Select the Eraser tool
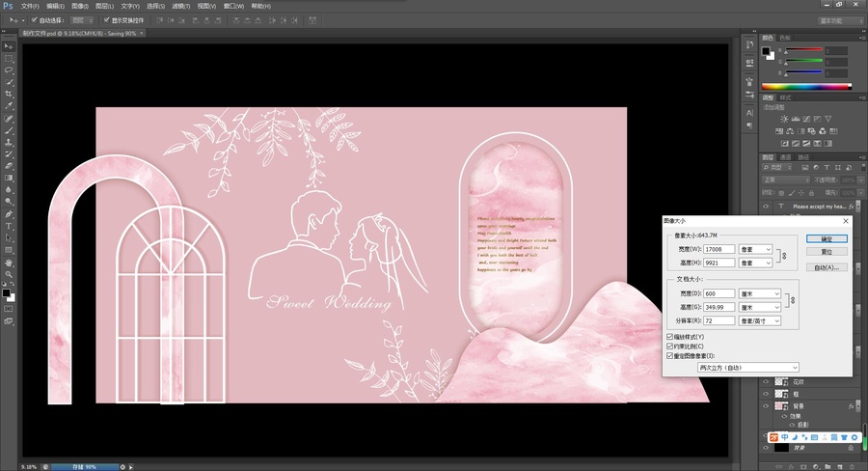 9,166
